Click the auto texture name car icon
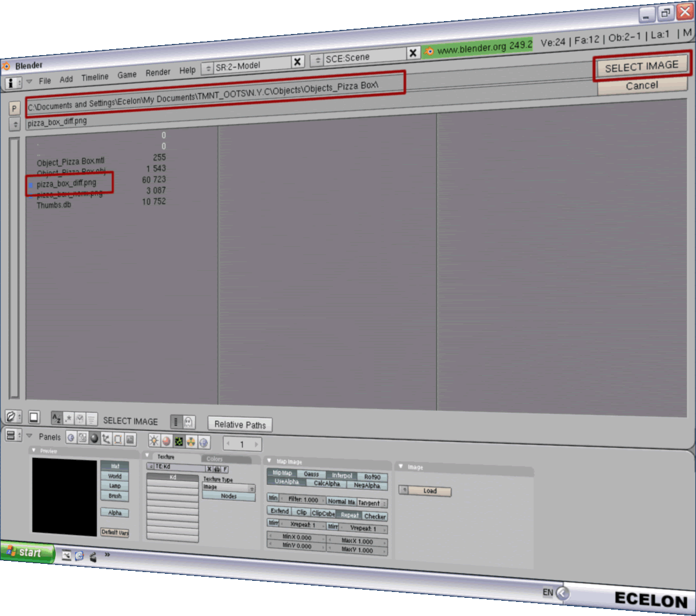696x616 pixels. click(x=217, y=469)
